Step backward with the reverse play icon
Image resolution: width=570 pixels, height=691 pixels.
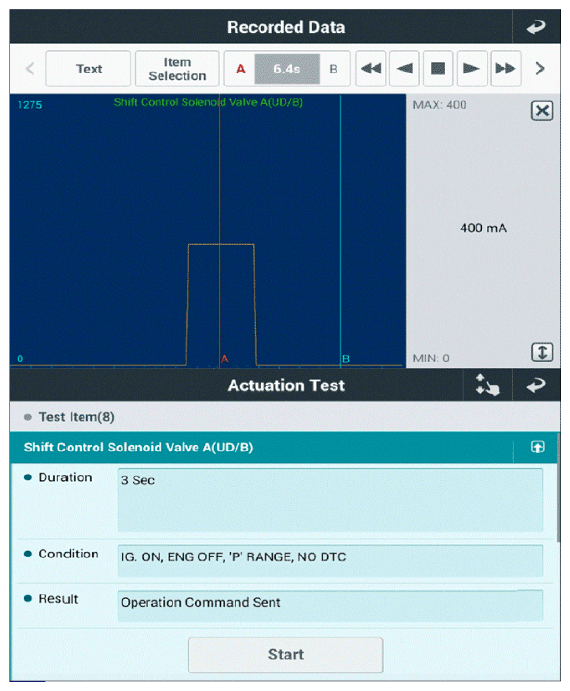tap(404, 68)
